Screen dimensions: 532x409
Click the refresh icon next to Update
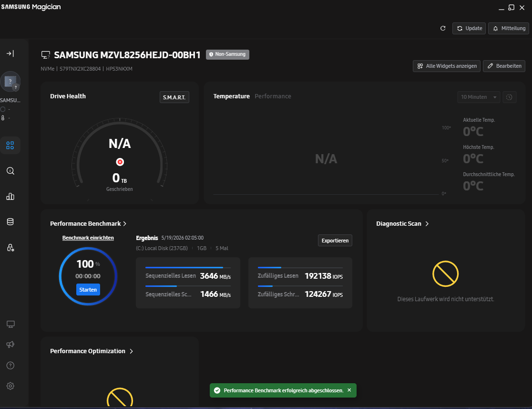click(443, 28)
